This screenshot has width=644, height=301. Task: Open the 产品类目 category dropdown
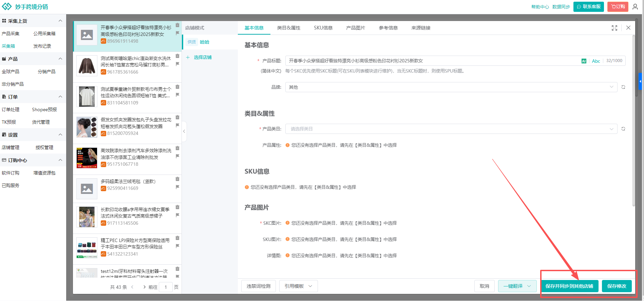pos(451,129)
